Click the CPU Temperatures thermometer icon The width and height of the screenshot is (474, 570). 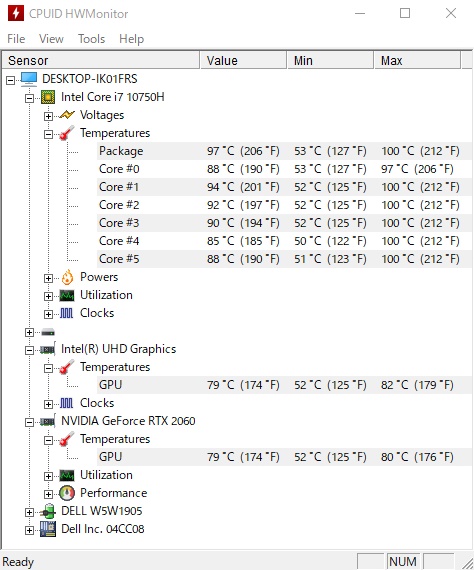[67, 133]
